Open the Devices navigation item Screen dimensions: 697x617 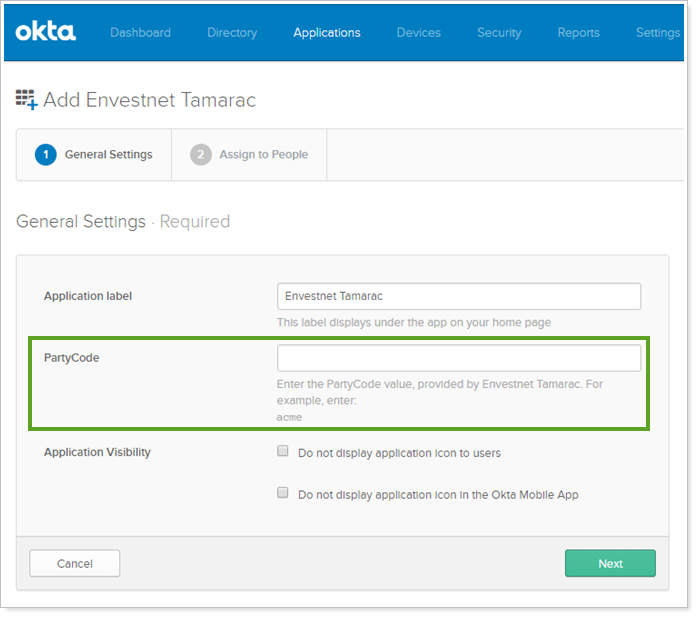(418, 33)
